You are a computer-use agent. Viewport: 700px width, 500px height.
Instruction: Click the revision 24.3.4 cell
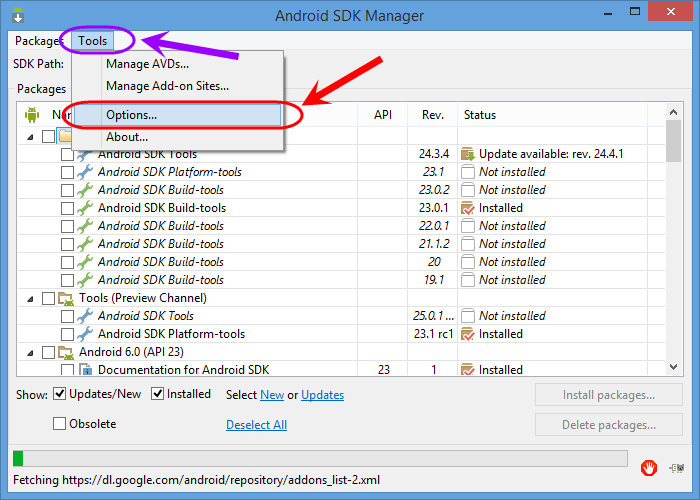(433, 154)
